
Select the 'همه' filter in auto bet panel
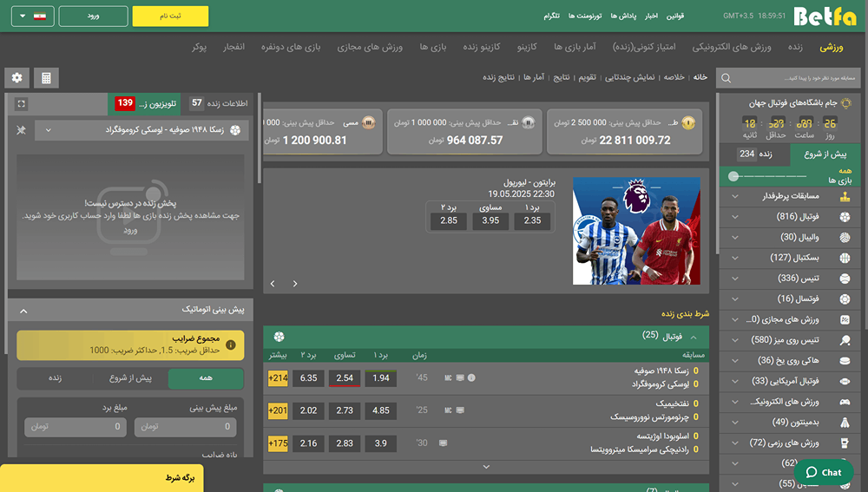click(206, 378)
